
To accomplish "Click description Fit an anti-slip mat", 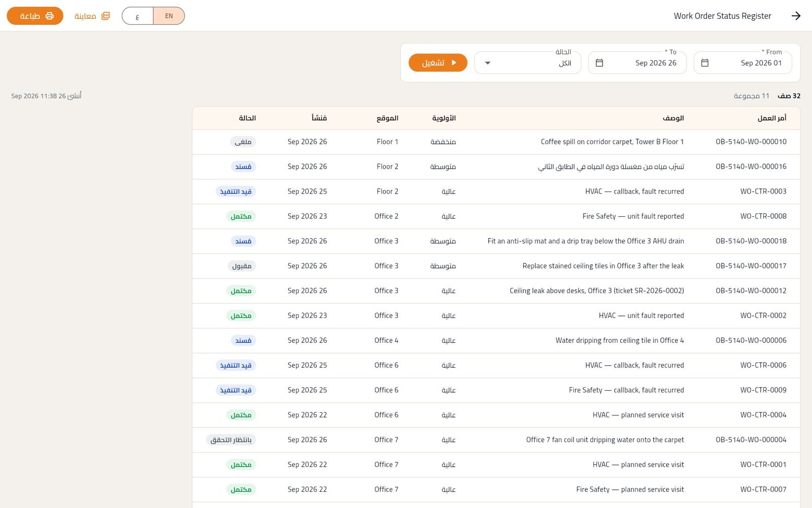I will 586,241.
